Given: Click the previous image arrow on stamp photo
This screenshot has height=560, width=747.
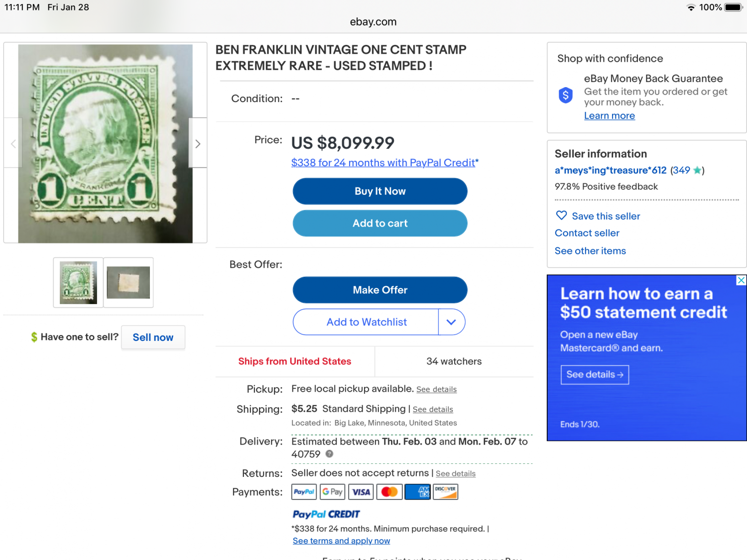Looking at the screenshot, I should pyautogui.click(x=13, y=143).
